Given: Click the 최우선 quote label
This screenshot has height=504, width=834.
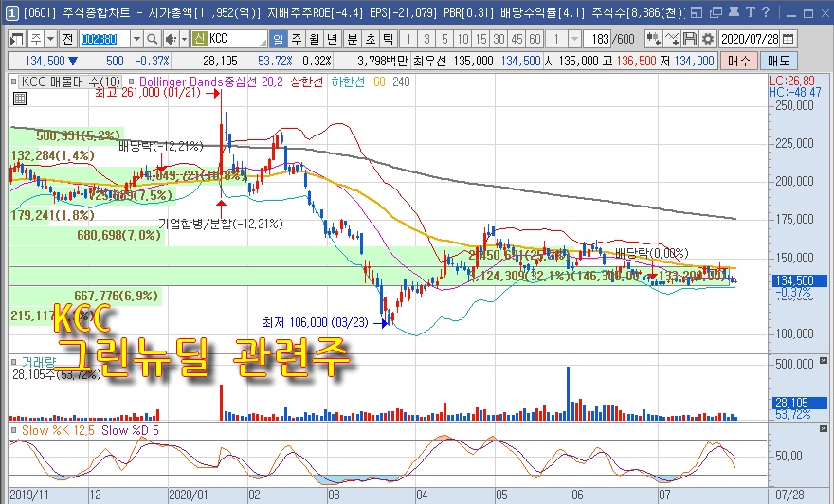Looking at the screenshot, I should pyautogui.click(x=430, y=62).
